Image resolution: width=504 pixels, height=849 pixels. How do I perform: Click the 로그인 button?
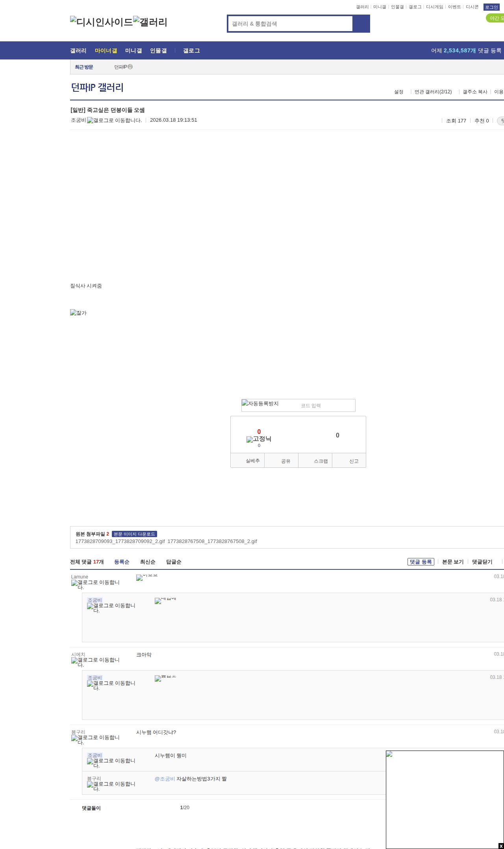pos(491,7)
